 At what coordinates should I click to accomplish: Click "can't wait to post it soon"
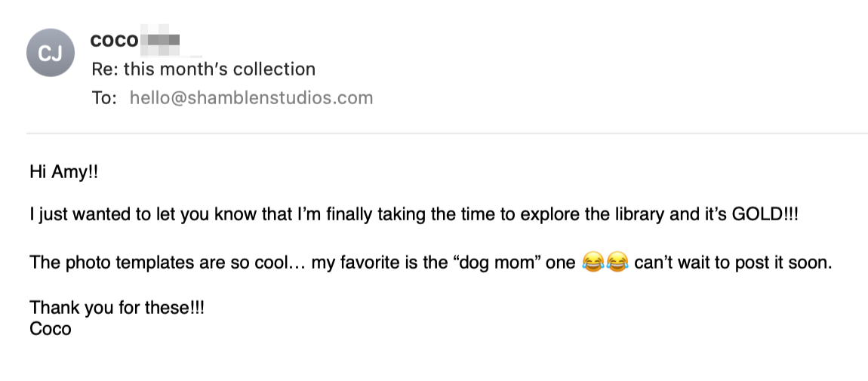[x=731, y=264]
